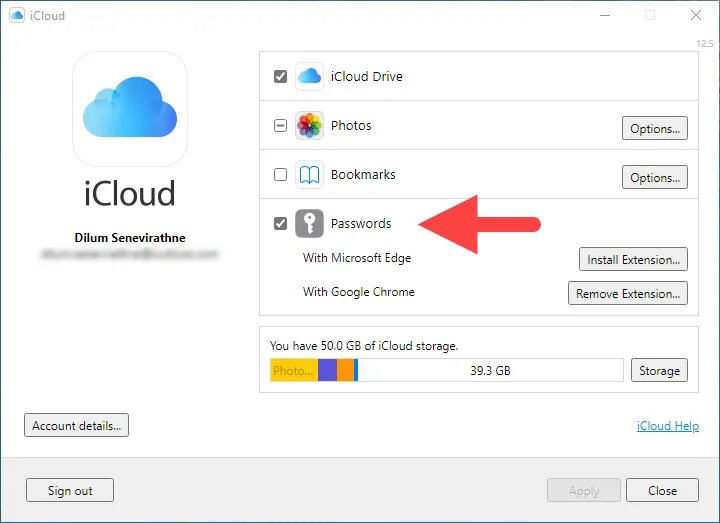Click the yellow Photos storage segment

pyautogui.click(x=294, y=370)
